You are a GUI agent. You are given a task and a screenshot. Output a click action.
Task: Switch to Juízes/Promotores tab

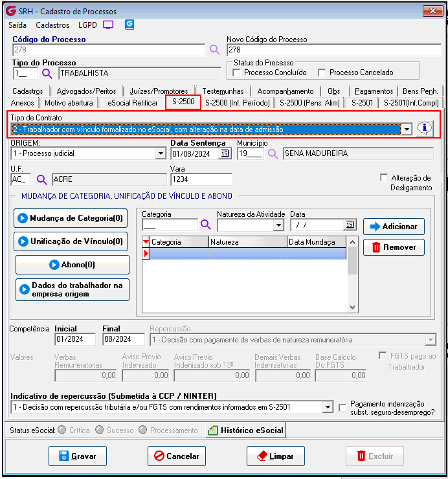click(x=159, y=91)
